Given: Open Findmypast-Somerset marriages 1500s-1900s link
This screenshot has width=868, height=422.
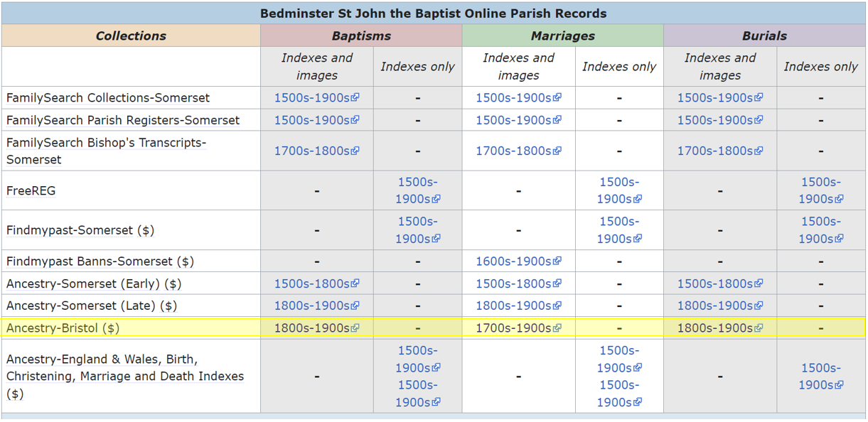Looking at the screenshot, I should coord(619,230).
